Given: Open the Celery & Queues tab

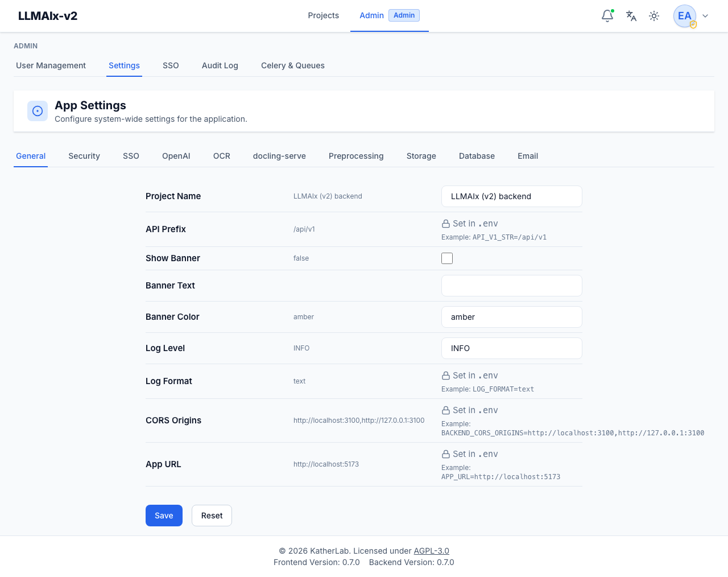Looking at the screenshot, I should pyautogui.click(x=293, y=65).
